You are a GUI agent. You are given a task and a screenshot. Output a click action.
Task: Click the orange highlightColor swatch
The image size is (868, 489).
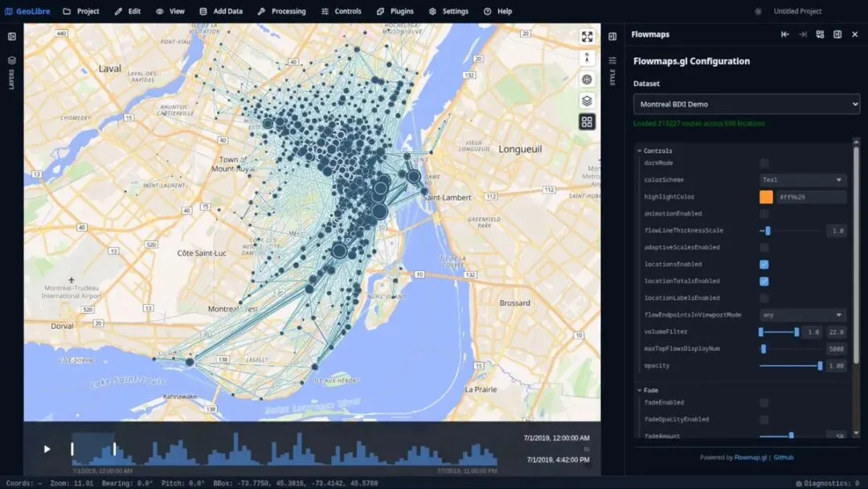click(x=766, y=196)
